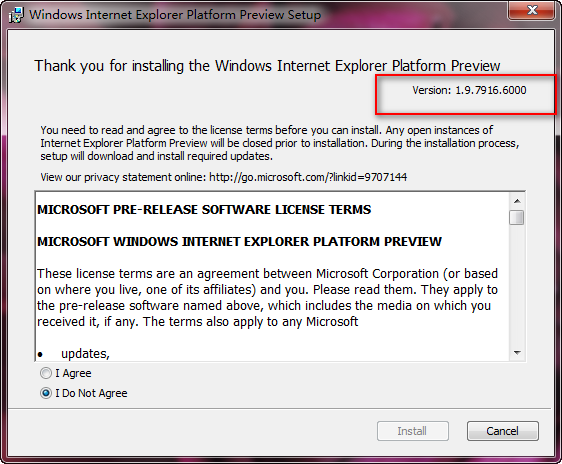Viewport: 562px width, 464px height.
Task: Click the 'updates,' bullet item in license
Action: 85,354
